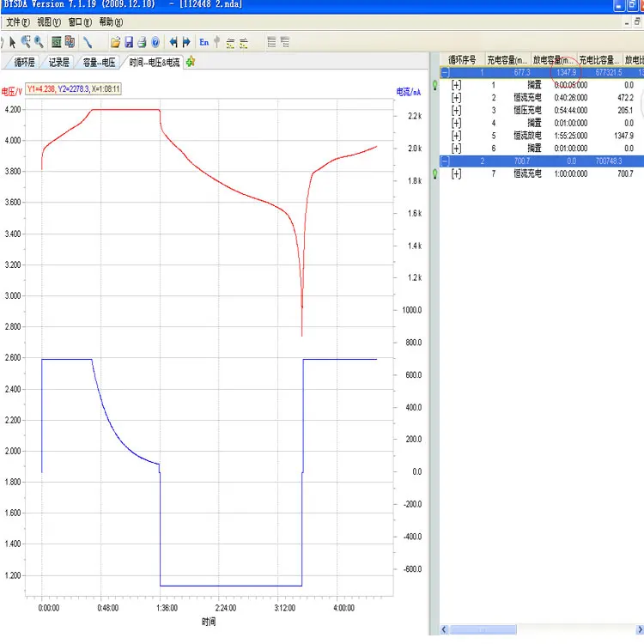The width and height of the screenshot is (644, 644).
Task: Expand step 4 搁置 row
Action: (456, 123)
